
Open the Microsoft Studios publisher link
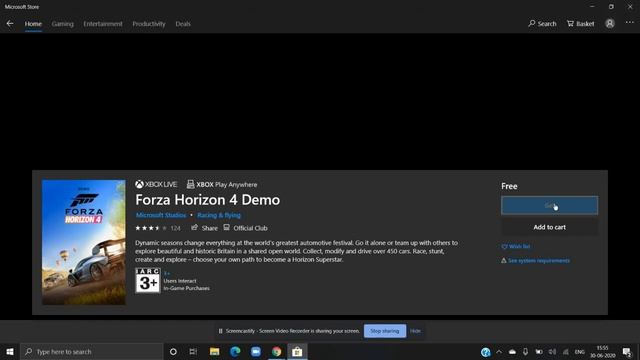(161, 215)
